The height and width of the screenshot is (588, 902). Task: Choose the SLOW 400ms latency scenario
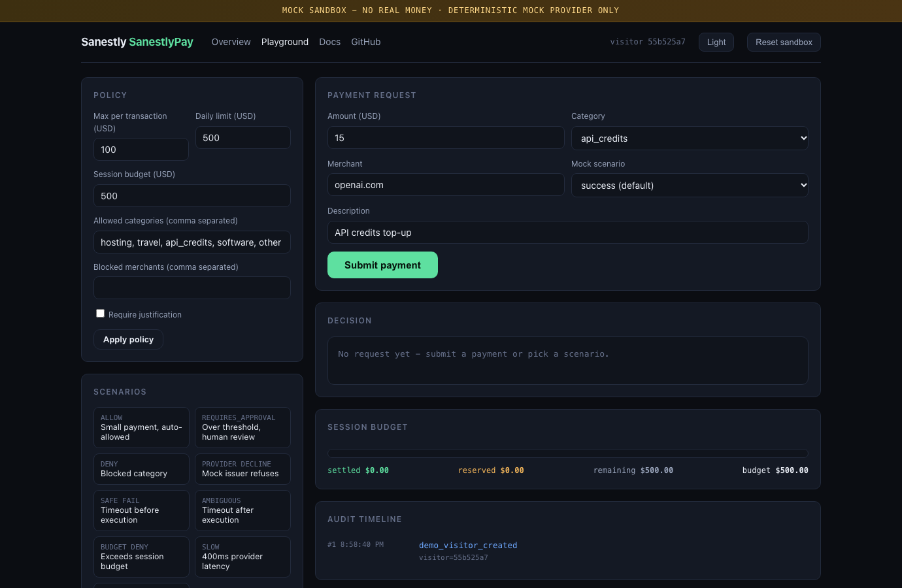[x=242, y=557]
